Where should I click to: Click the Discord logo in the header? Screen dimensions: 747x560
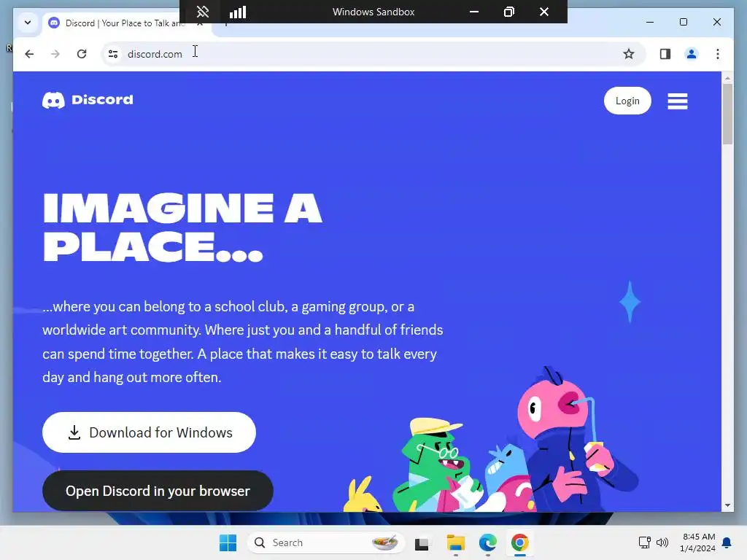(x=88, y=100)
